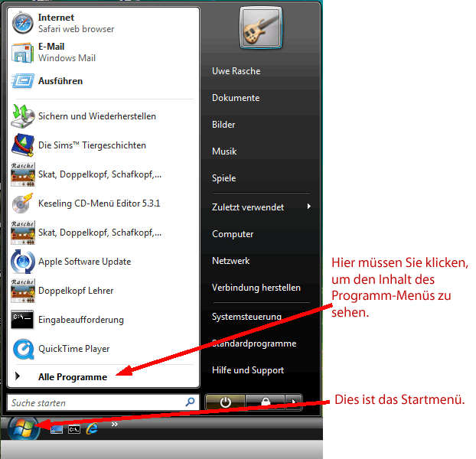Image resolution: width=476 pixels, height=459 pixels.
Task: Open shutdown options arrow menu
Action: pos(294,402)
